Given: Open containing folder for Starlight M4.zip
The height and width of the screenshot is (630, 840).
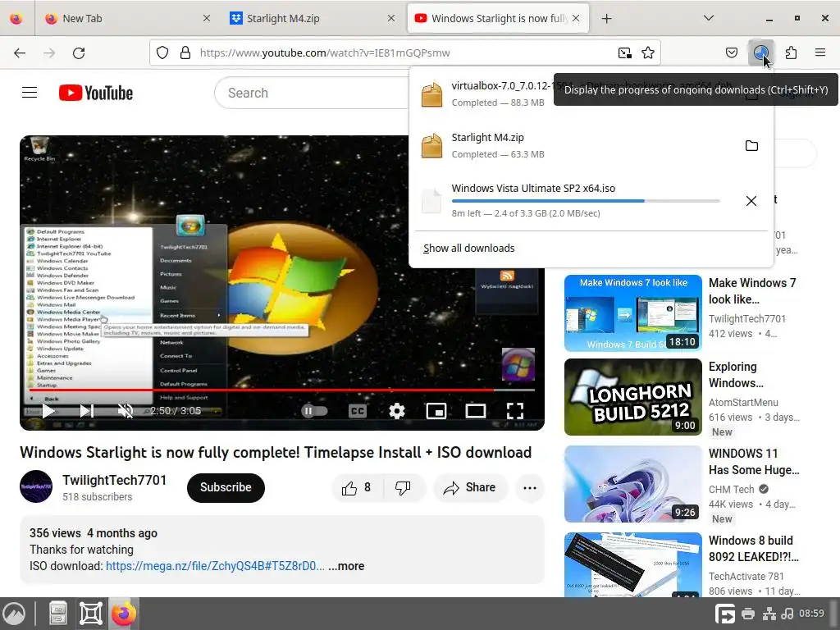Looking at the screenshot, I should [x=751, y=145].
